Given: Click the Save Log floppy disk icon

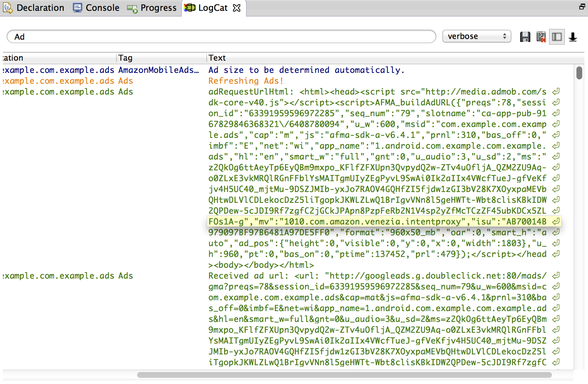Looking at the screenshot, I should tap(525, 37).
